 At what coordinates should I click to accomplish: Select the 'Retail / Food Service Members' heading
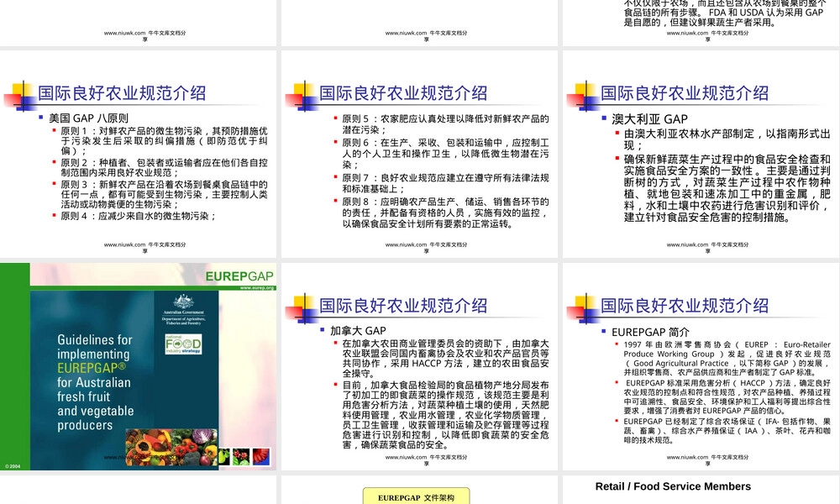point(673,486)
